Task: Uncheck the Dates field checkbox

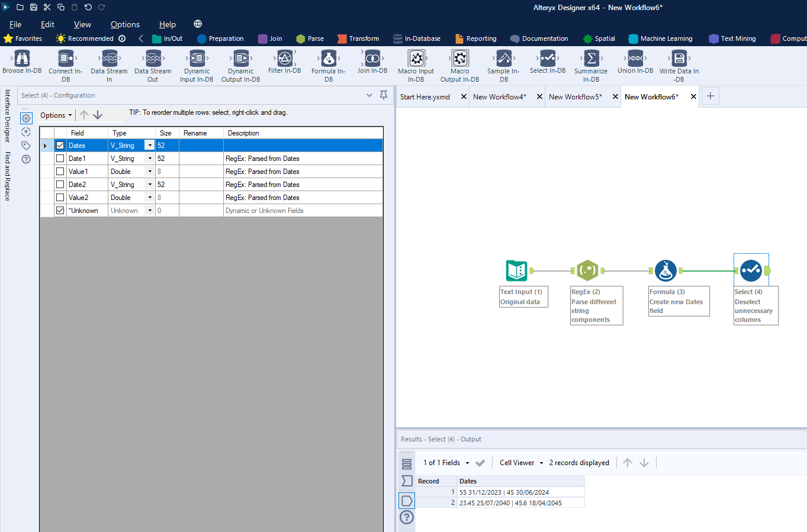Action: point(60,145)
